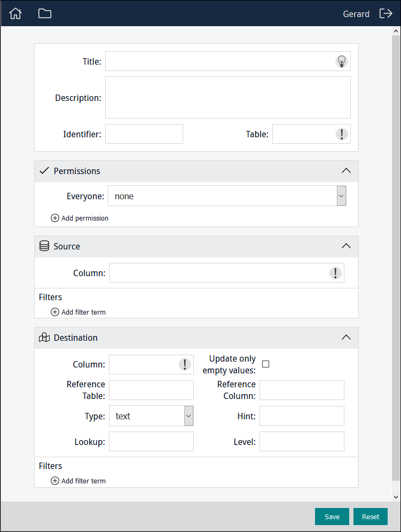Enable Update only empty values checkbox
Screen dimensions: 401x532
265,364
